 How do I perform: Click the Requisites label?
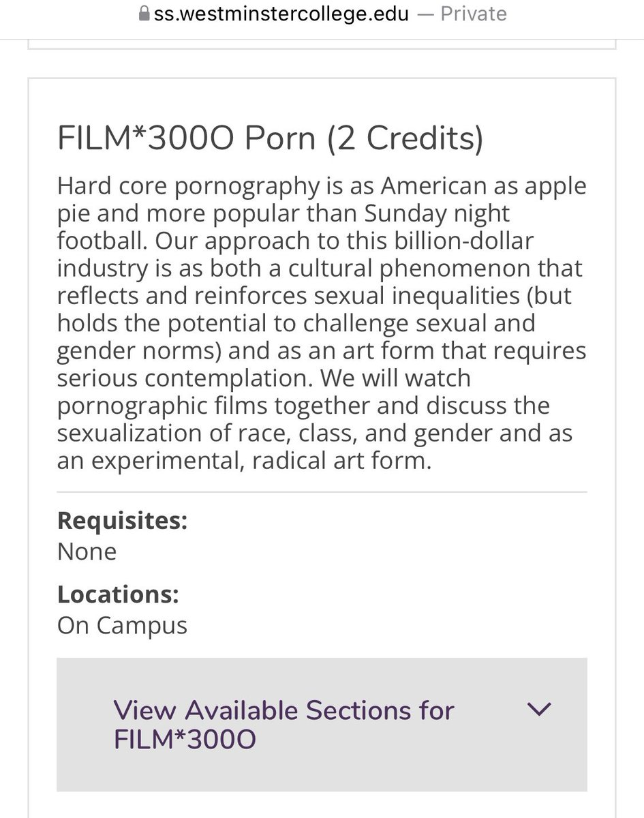[x=122, y=521]
